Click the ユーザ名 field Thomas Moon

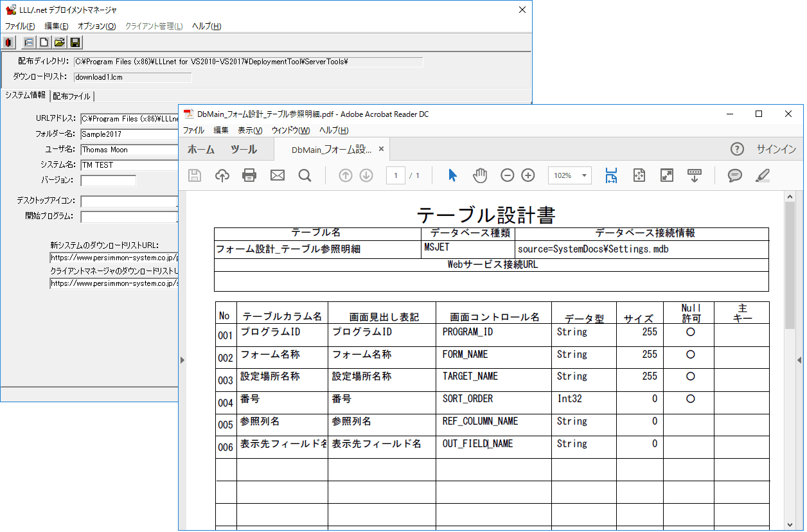129,150
